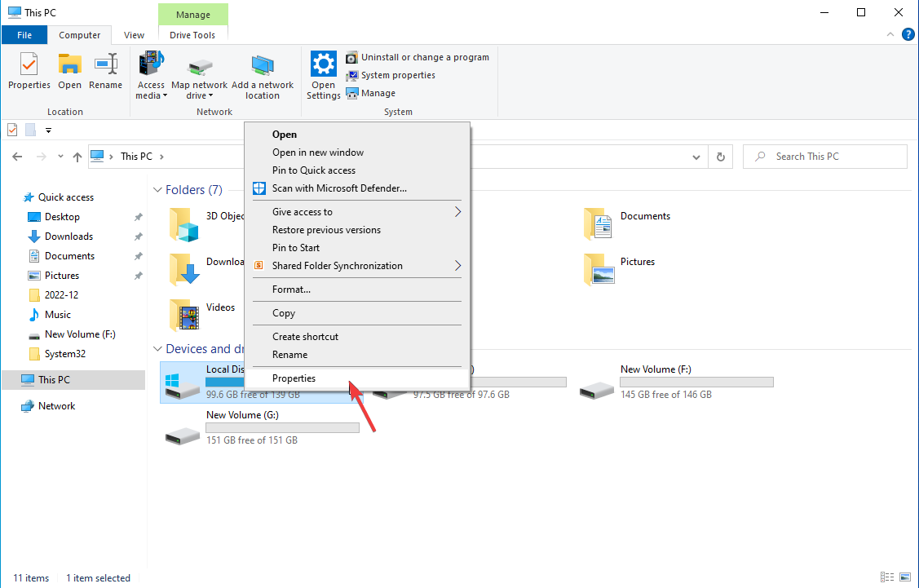The width and height of the screenshot is (919, 588).
Task: Select the System properties icon
Action: [x=352, y=75]
